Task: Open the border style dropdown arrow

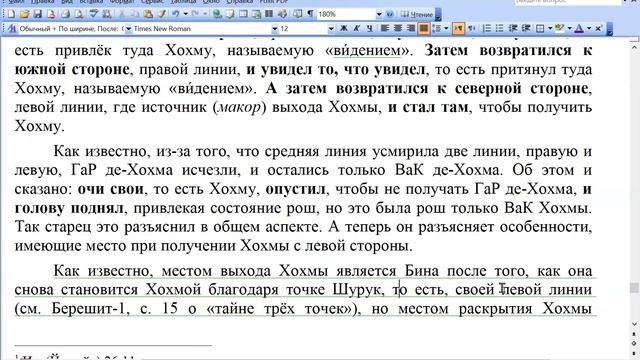Action: pos(550,28)
